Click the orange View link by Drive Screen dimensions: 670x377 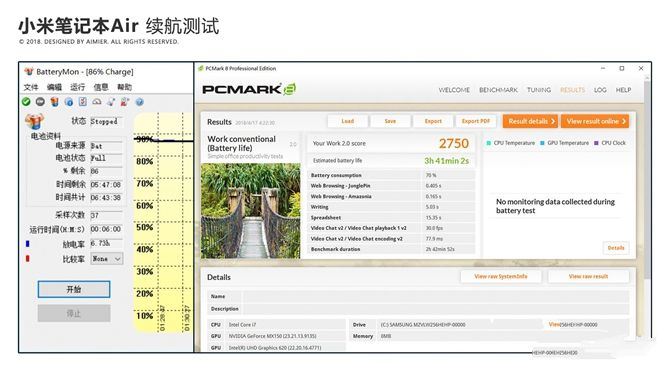click(x=554, y=324)
